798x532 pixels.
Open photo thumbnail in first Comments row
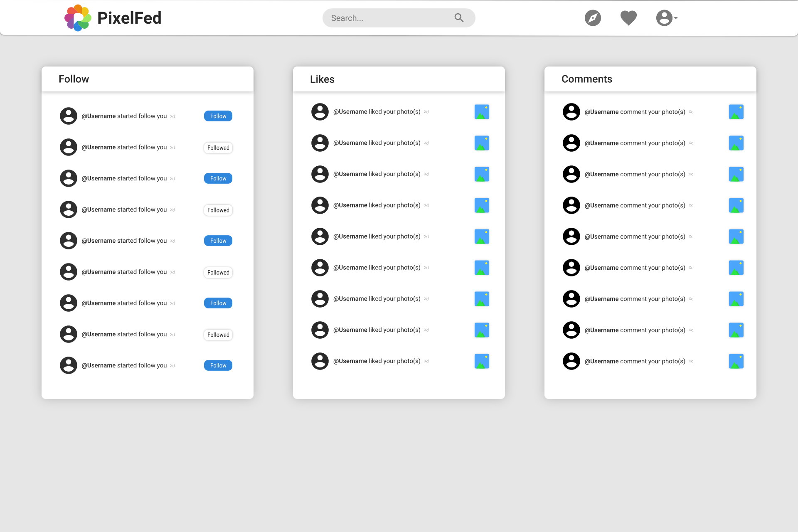tap(736, 112)
